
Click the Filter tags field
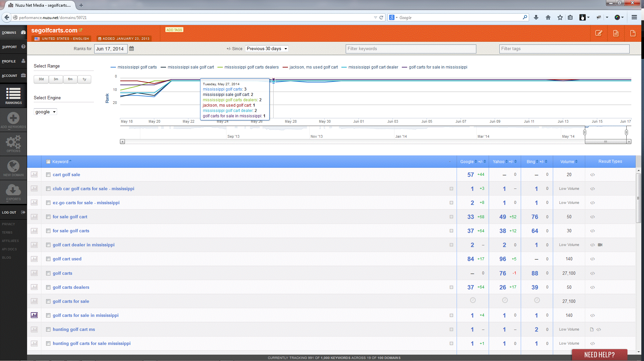(x=565, y=49)
